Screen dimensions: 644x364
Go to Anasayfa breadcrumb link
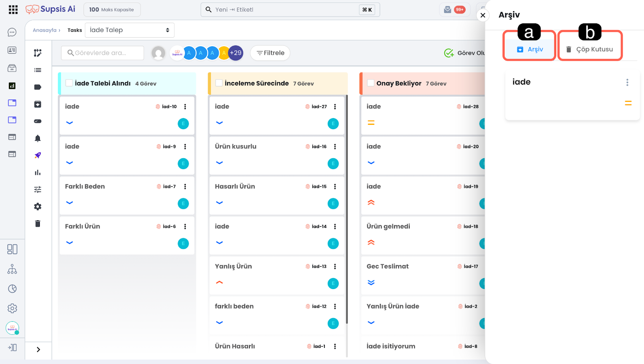tap(45, 30)
